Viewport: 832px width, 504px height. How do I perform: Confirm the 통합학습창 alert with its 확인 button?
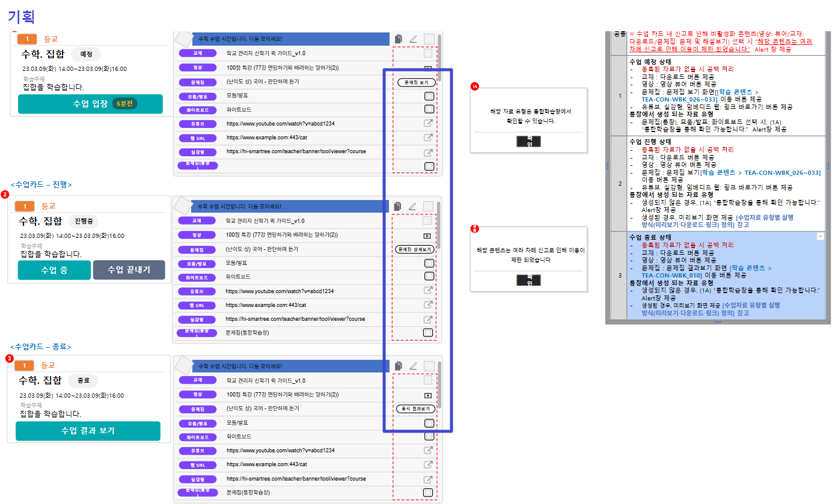[x=528, y=141]
